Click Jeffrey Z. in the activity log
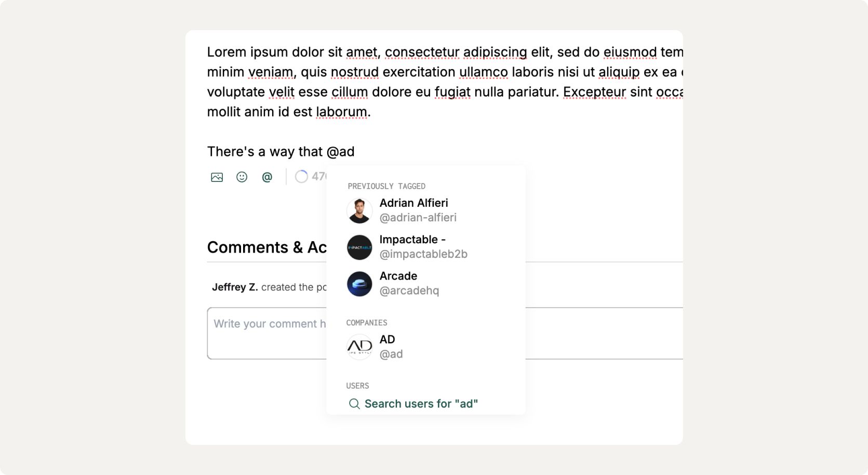Viewport: 868px width, 475px height. [x=235, y=287]
